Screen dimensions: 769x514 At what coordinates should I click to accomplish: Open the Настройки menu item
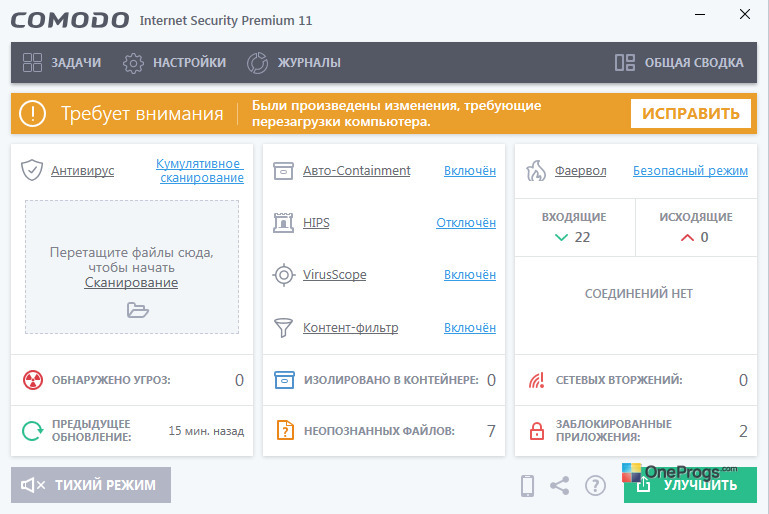(174, 63)
